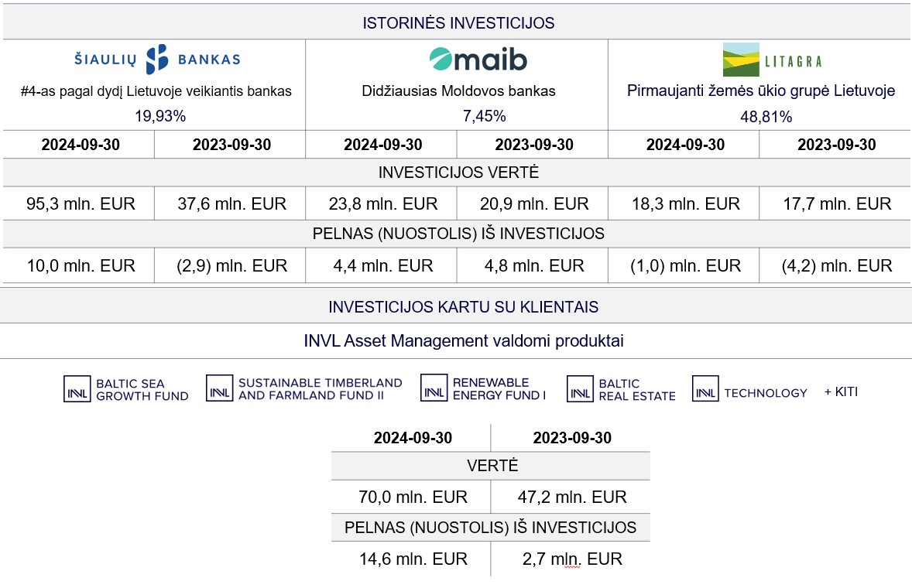Select the 14,6 mln. EUR profit cell
The width and height of the screenshot is (912, 588).
(411, 559)
